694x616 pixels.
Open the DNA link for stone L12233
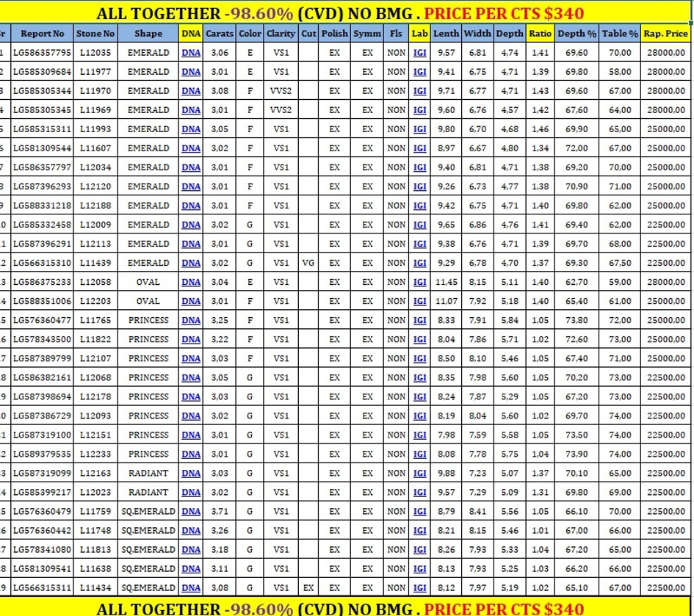click(191, 454)
